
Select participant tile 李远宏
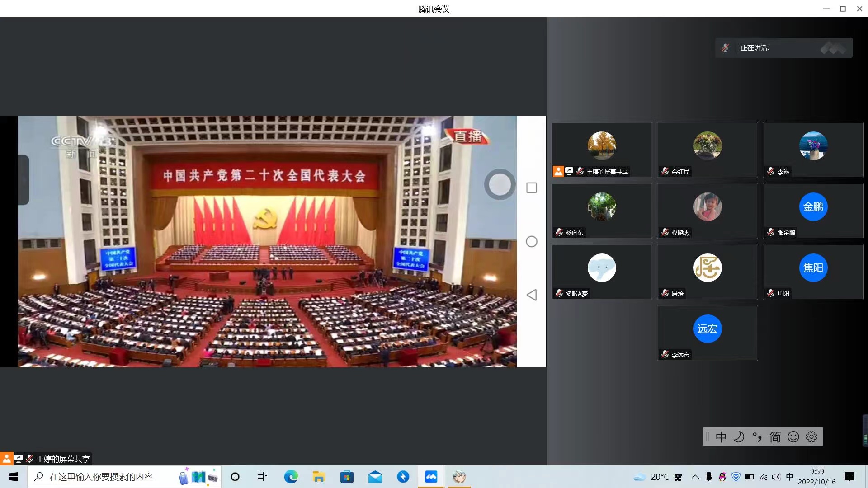[x=708, y=333]
